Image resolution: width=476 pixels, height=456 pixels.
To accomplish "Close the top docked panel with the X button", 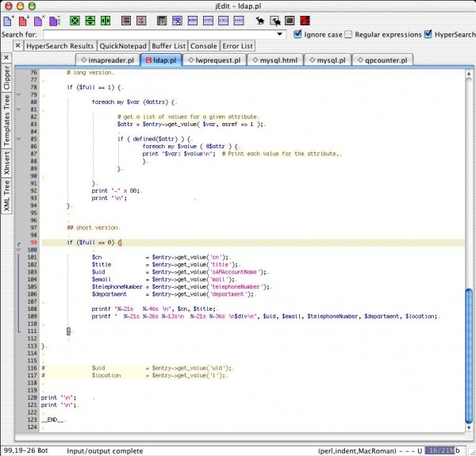I will point(18,46).
